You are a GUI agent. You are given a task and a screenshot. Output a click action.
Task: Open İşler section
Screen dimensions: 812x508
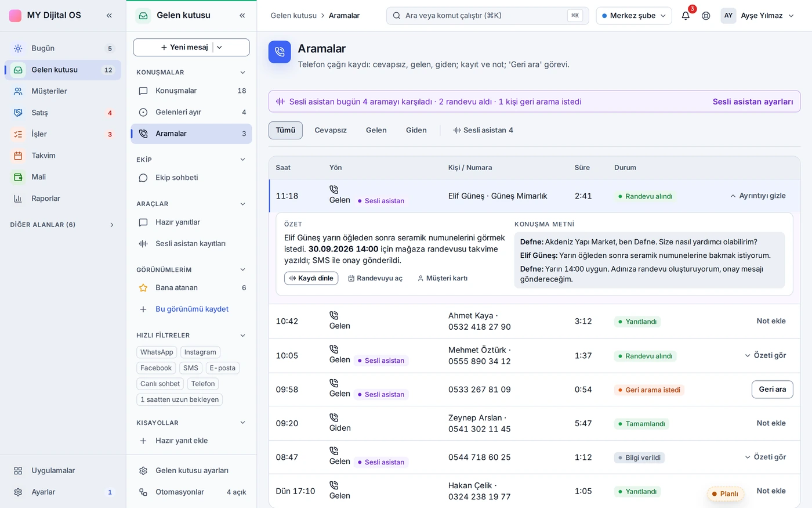coord(63,134)
